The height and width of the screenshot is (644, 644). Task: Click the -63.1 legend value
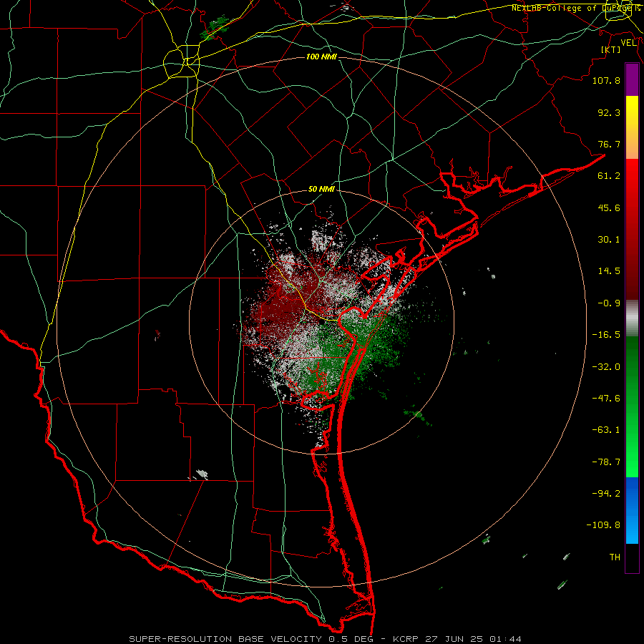[606, 430]
